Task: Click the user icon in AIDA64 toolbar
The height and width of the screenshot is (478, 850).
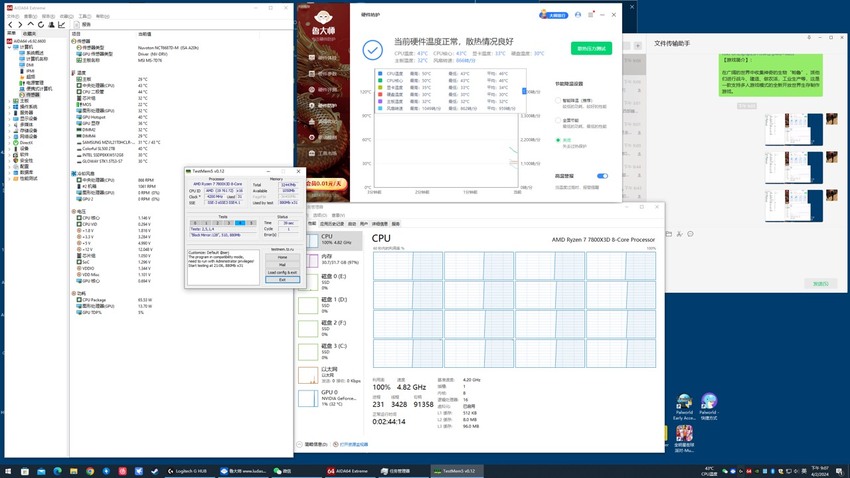Action: pos(51,24)
